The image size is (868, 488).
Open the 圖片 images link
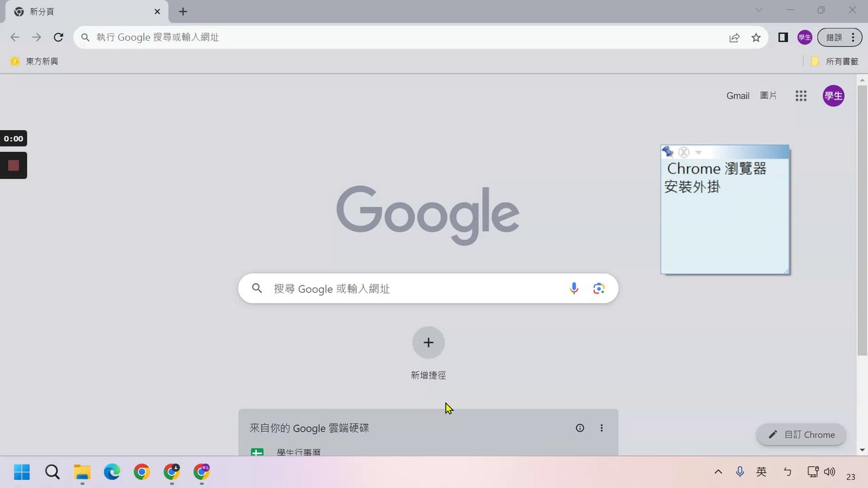tap(768, 96)
